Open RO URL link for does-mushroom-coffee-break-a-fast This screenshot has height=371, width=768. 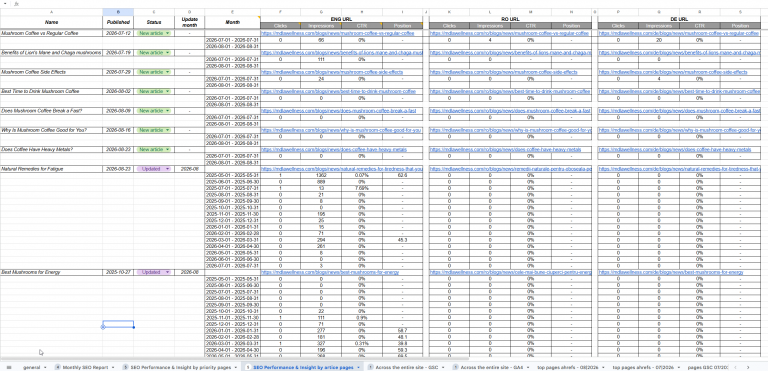(x=510, y=111)
